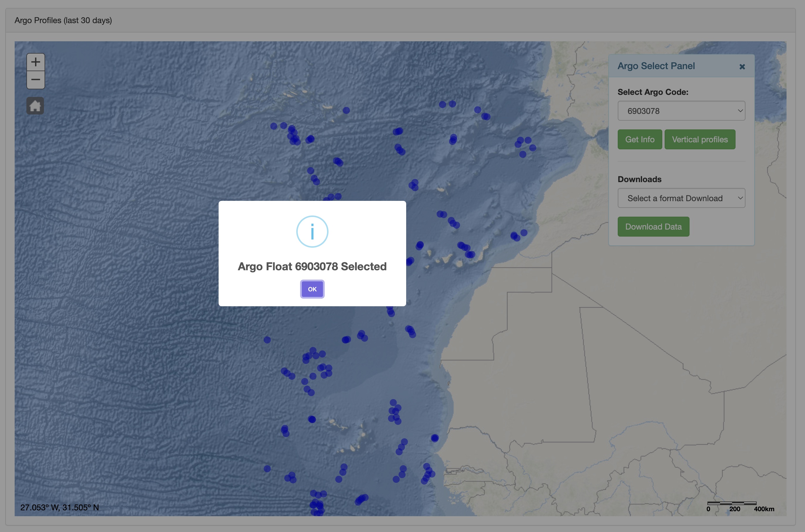Viewport: 805px width, 532px height.
Task: Click the map scale bar
Action: (x=732, y=504)
